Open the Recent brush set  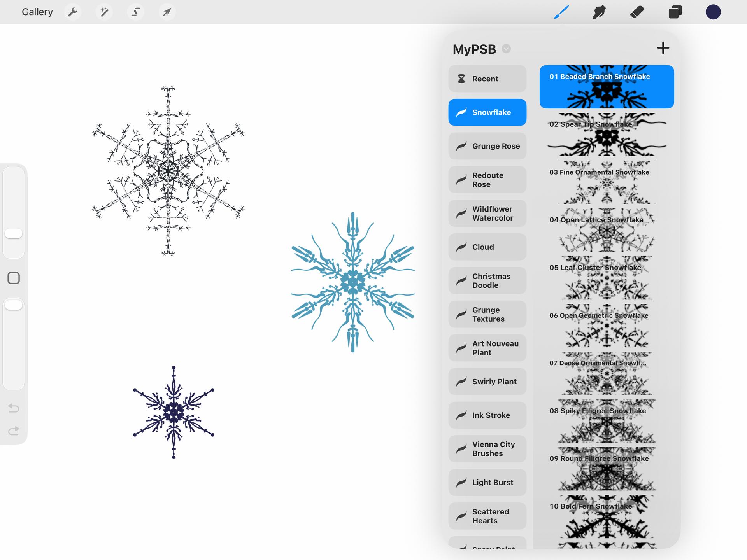click(x=487, y=79)
